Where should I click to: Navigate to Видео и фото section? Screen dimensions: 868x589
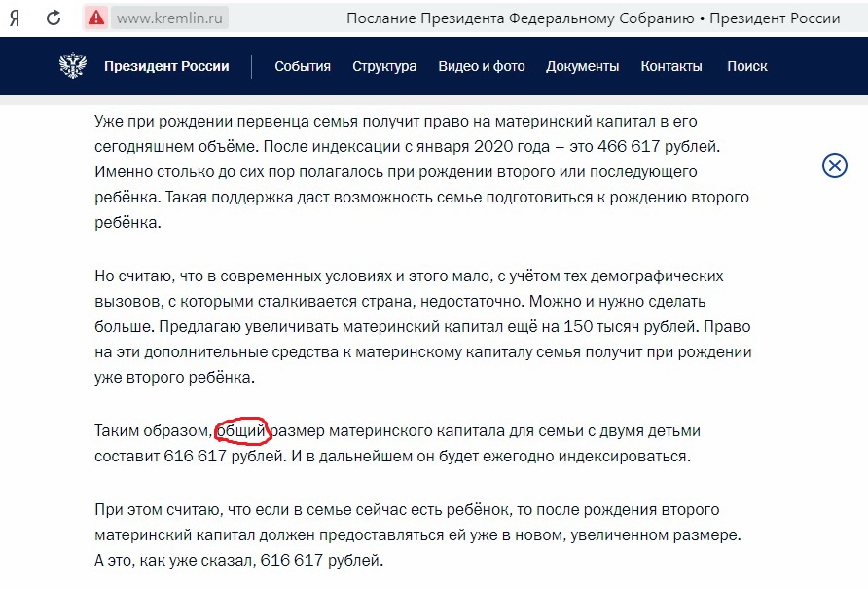point(481,66)
